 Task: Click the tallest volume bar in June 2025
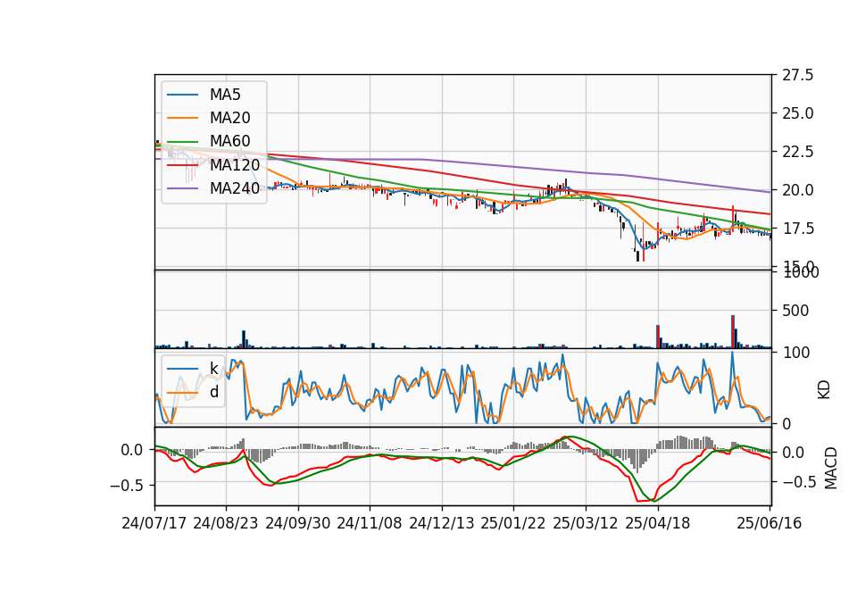tap(733, 331)
